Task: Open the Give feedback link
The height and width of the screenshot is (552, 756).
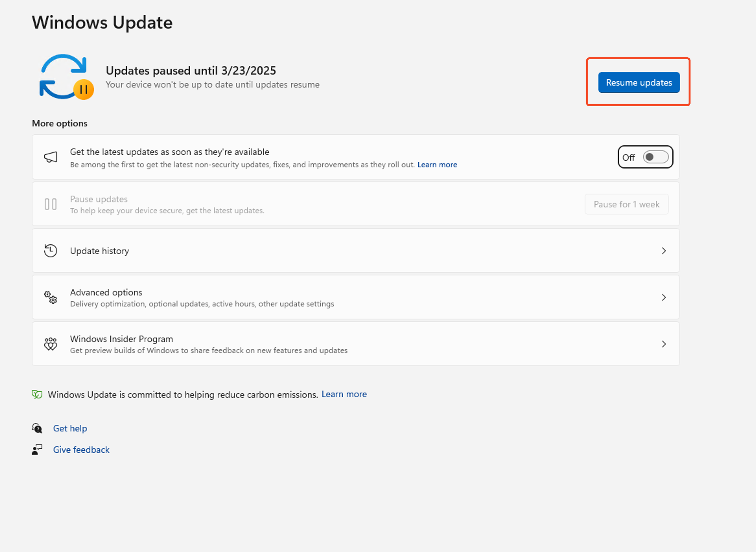Action: (81, 450)
